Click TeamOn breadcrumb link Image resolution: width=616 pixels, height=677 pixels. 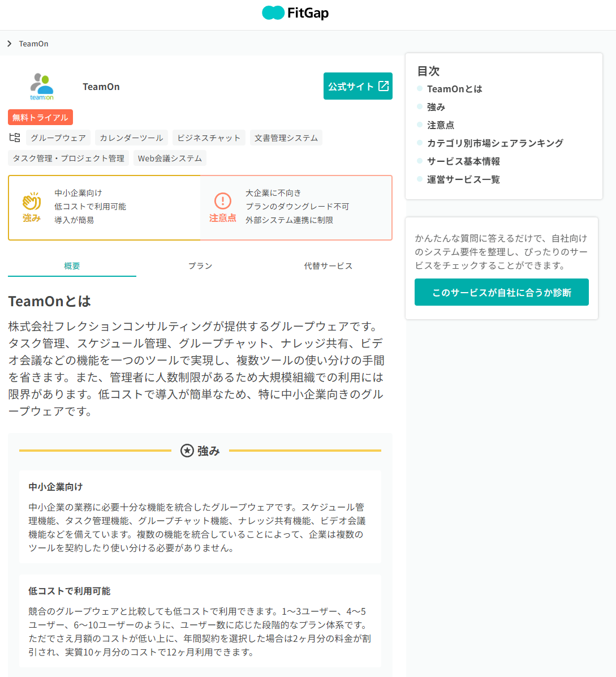click(x=33, y=44)
